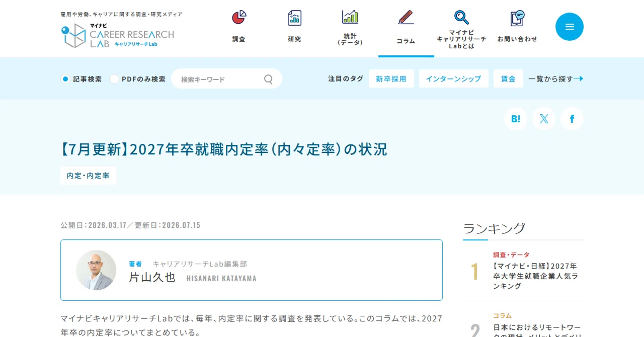Open マイナビキャリアリサーチLabとは menu label
The image size is (644, 337).
[461, 39]
